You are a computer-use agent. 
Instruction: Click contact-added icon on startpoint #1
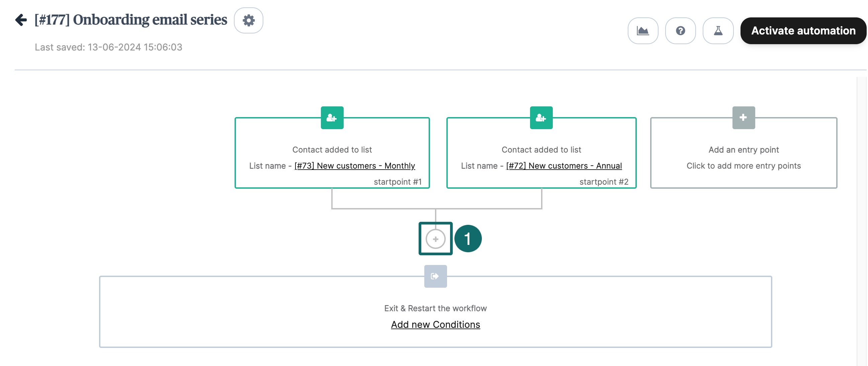point(332,118)
